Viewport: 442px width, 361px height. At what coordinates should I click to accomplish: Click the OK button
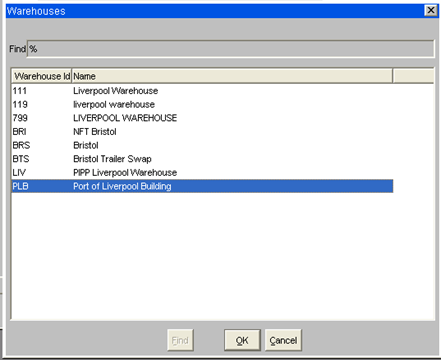[242, 340]
